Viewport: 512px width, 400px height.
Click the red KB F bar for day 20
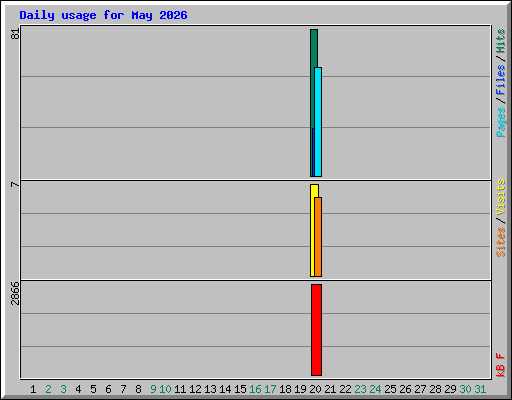316,330
